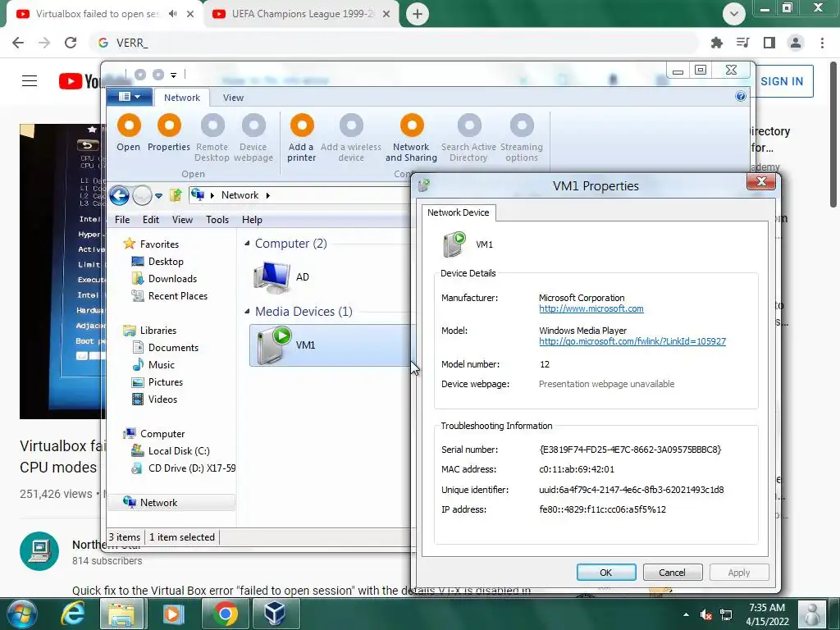Open quick access toolbar dropdown
Image resolution: width=840 pixels, height=630 pixels.
tap(174, 75)
